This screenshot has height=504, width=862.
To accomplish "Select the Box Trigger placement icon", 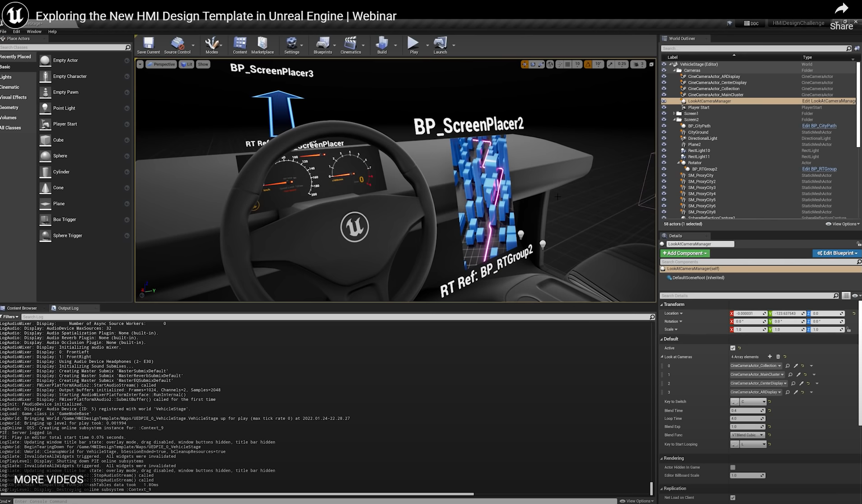I will click(45, 219).
